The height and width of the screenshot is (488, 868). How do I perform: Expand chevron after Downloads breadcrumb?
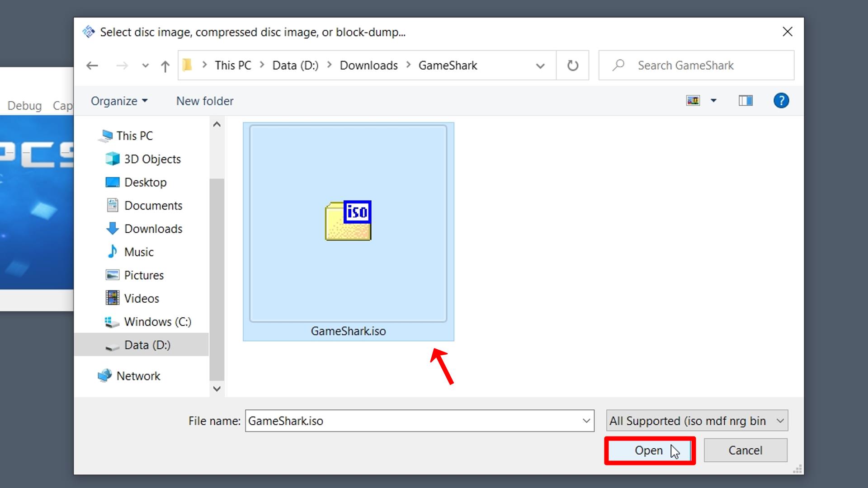point(408,66)
